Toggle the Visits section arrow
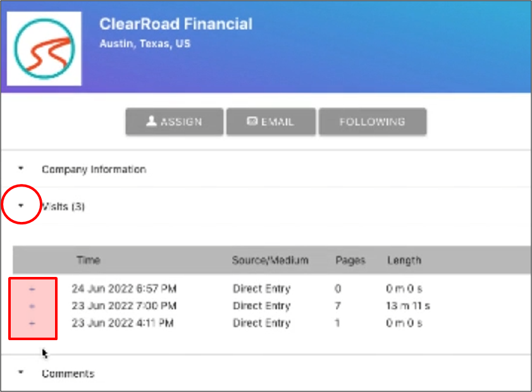Image resolution: width=532 pixels, height=392 pixels. pos(21,205)
